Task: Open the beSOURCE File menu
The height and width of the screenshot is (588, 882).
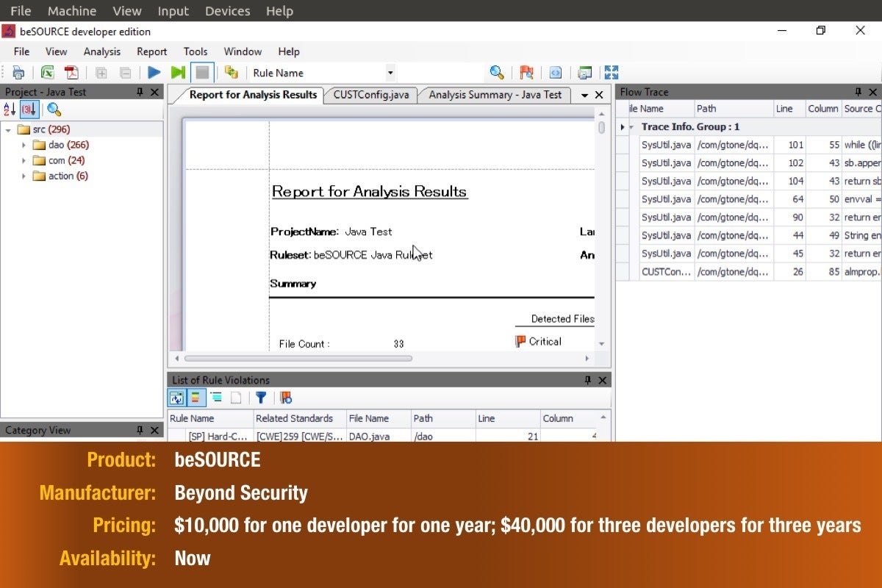Action: [22, 51]
